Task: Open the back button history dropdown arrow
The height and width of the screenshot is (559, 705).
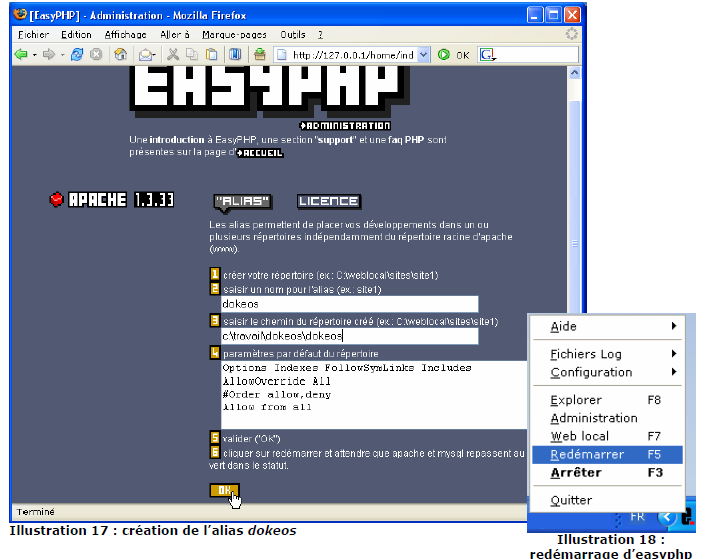Action: pos(34,55)
